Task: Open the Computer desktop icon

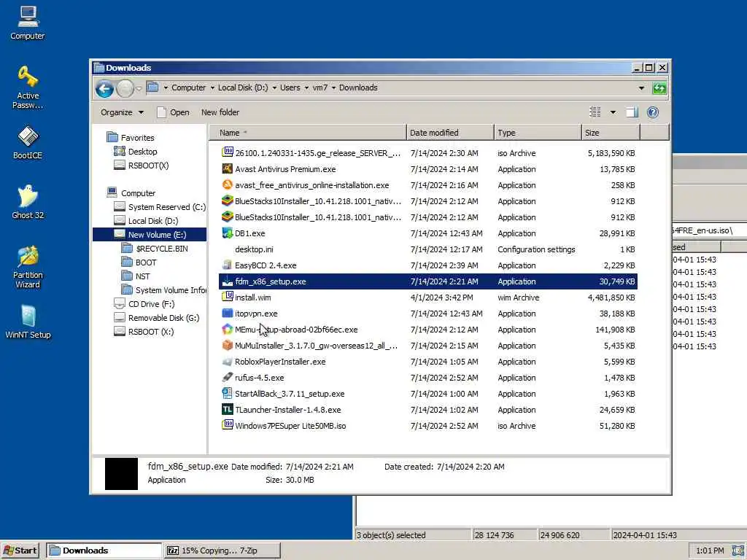Action: [x=28, y=23]
